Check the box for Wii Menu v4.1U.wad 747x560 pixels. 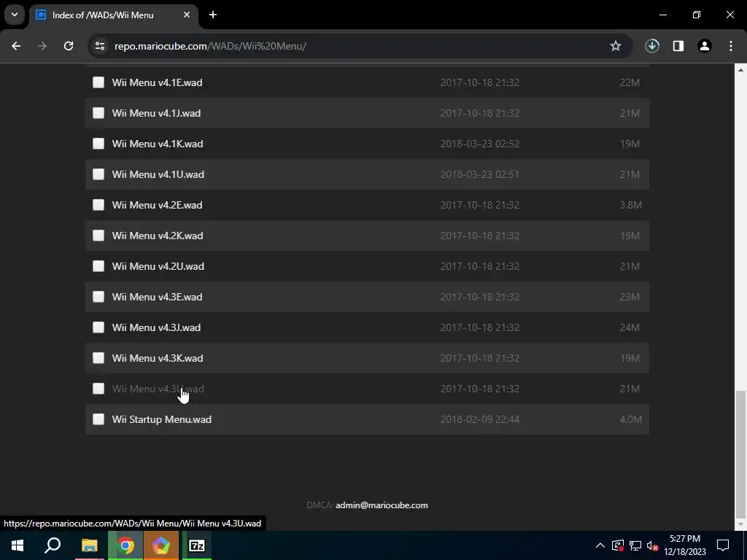point(98,174)
